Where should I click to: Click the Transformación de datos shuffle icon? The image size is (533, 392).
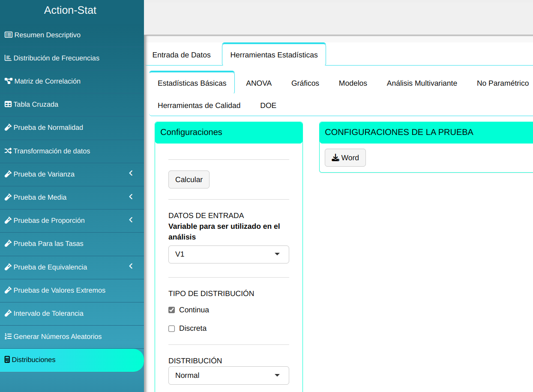point(8,151)
